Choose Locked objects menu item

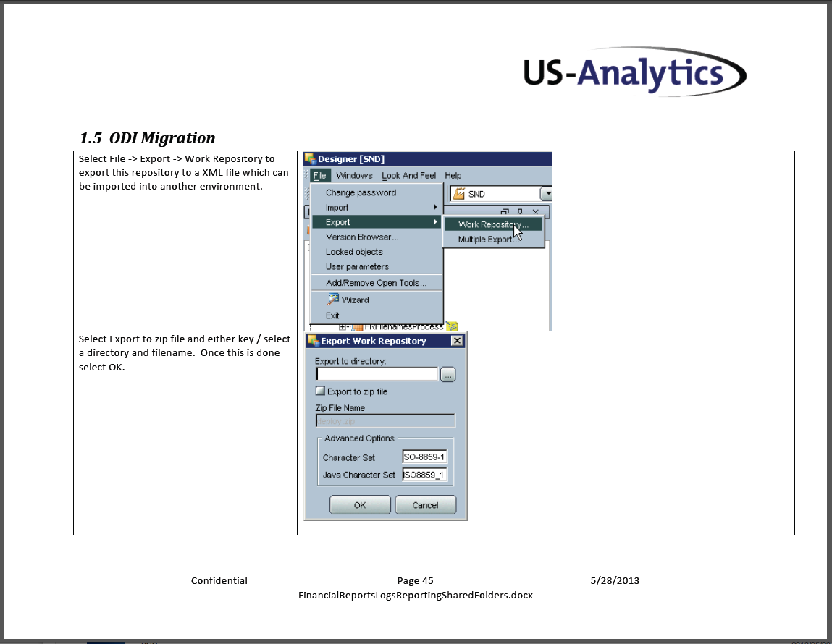click(377, 252)
